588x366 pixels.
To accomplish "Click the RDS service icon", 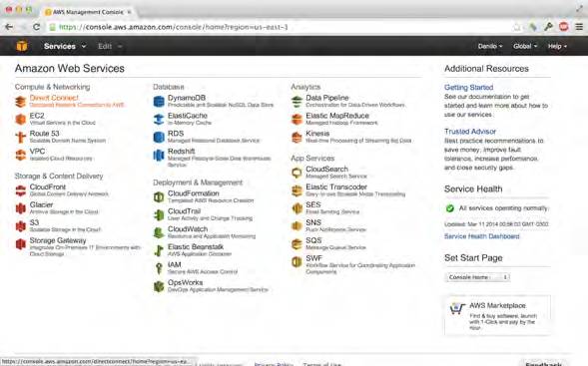I will [x=159, y=137].
